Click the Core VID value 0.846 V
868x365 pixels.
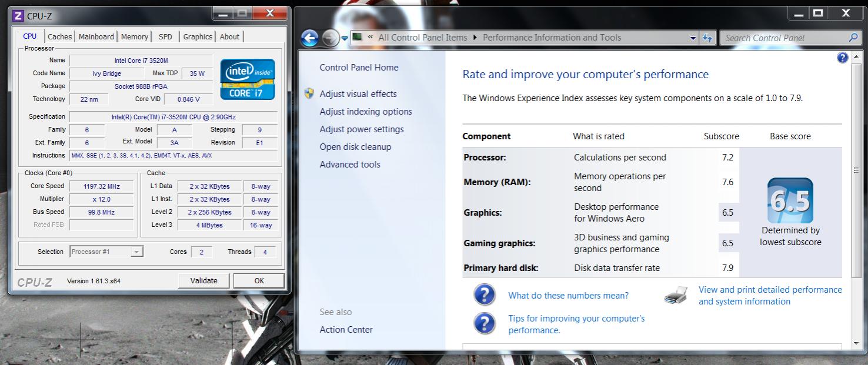click(x=188, y=99)
